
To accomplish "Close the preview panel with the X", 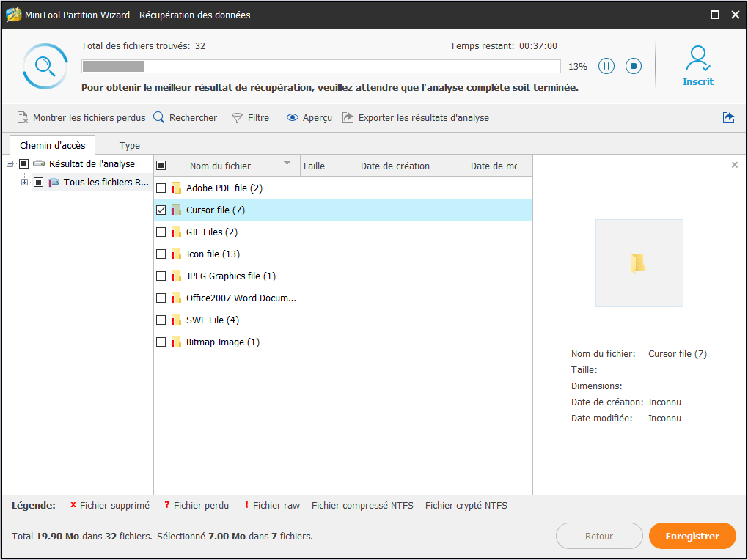I will coord(735,165).
